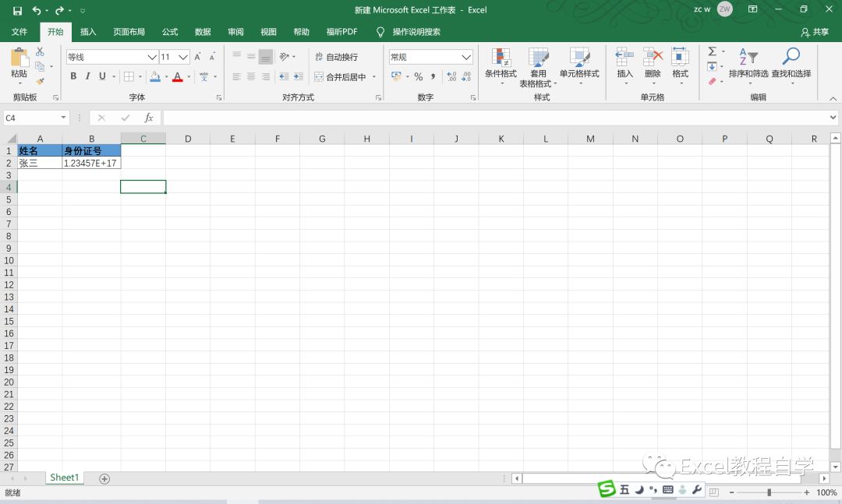This screenshot has width=842, height=504.
Task: Switch to the 公式 Formulas tab
Action: tap(170, 32)
